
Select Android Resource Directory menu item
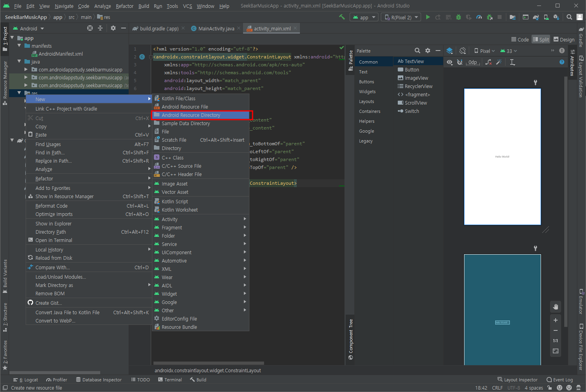(x=200, y=115)
